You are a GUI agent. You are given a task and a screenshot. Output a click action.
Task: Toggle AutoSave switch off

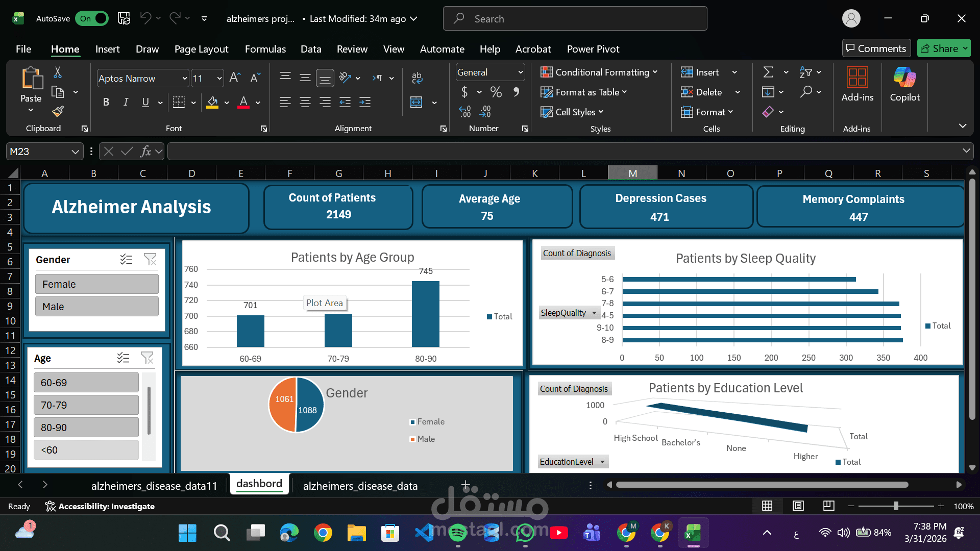[x=92, y=18]
